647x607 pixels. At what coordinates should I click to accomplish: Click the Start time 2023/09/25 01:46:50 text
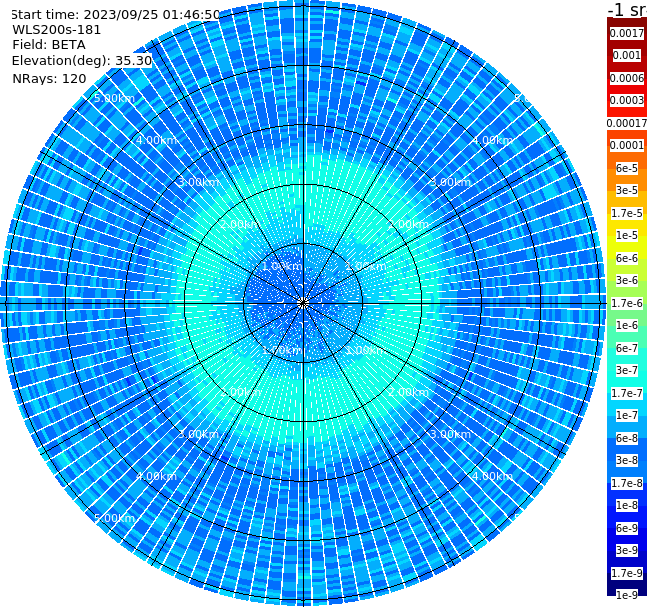point(115,14)
